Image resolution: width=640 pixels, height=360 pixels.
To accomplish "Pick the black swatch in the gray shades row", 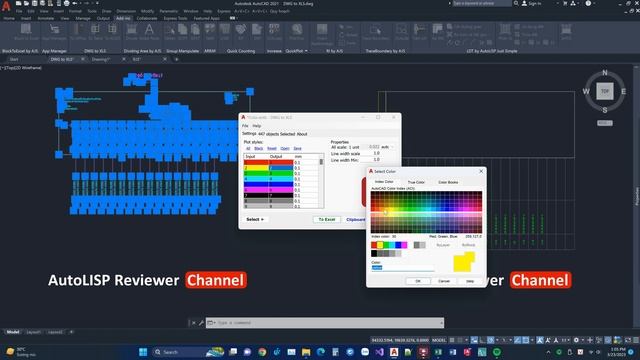I will [x=374, y=253].
